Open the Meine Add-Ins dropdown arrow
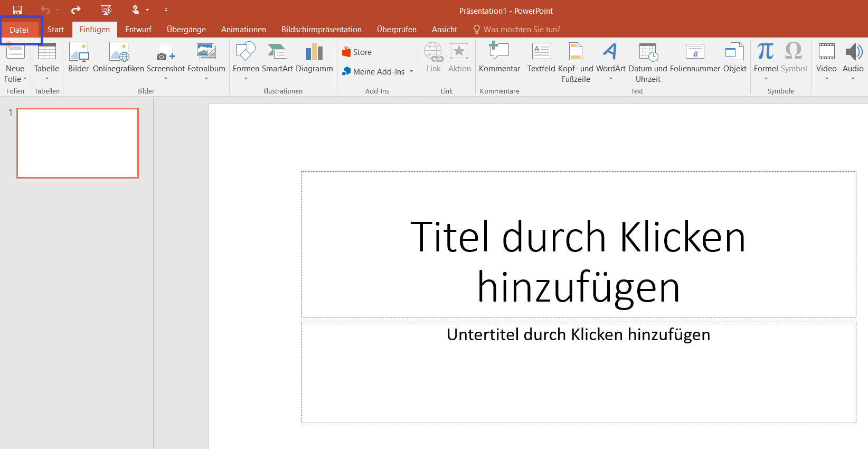Image resolution: width=868 pixels, height=449 pixels. (x=411, y=72)
